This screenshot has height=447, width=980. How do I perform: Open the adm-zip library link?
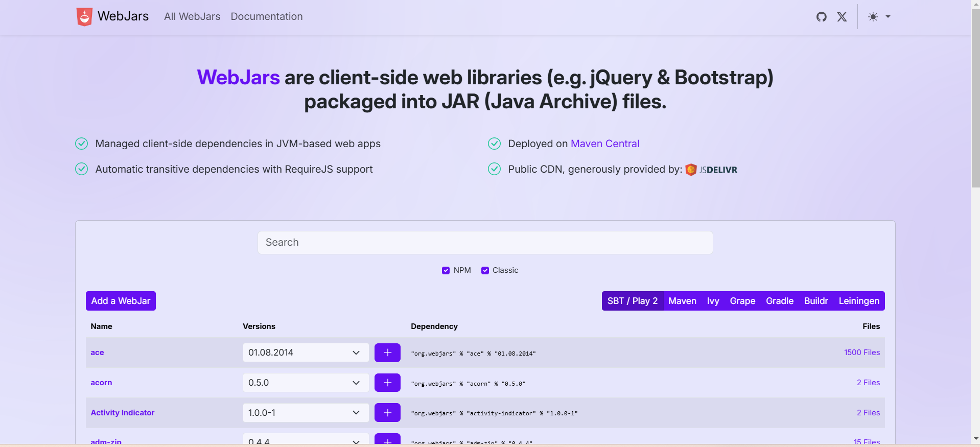tap(106, 442)
